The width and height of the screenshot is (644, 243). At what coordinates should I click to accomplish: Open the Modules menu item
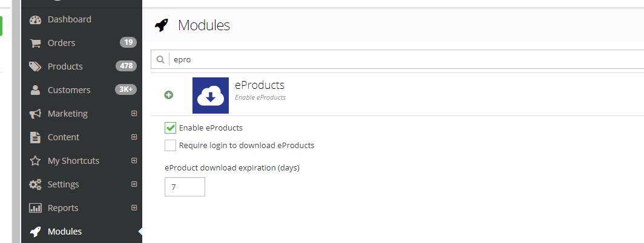[65, 232]
